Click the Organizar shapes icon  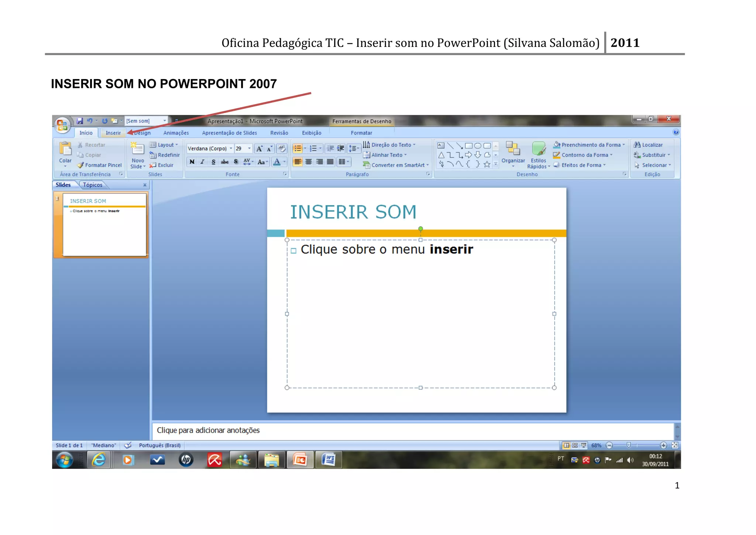point(513,149)
